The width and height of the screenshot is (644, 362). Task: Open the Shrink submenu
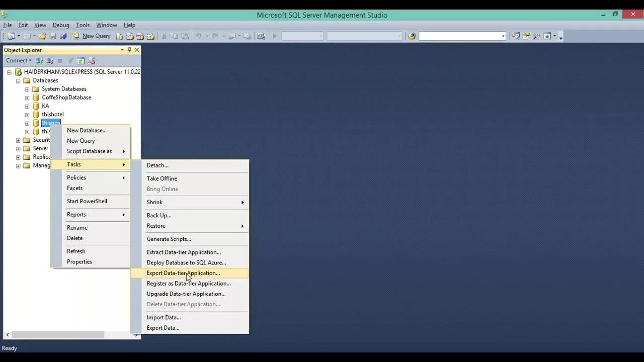pos(190,202)
